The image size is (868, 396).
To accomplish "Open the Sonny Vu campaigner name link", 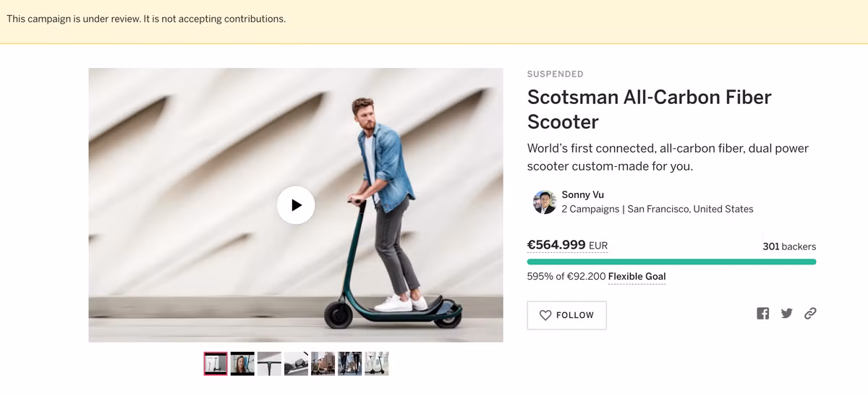I will 582,194.
